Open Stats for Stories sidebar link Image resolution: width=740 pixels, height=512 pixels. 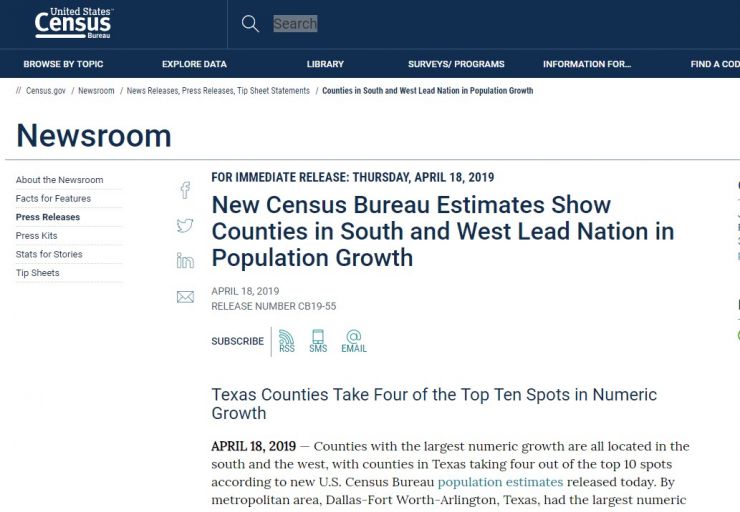(x=49, y=254)
